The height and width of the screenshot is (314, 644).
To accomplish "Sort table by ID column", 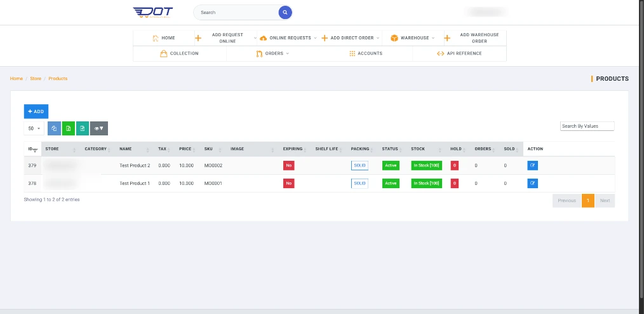I will coord(32,149).
